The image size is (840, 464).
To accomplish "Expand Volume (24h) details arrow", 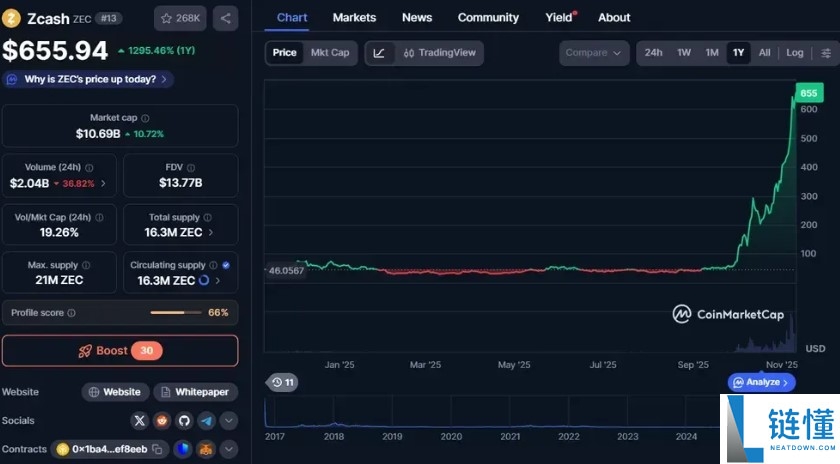I will coord(103,183).
